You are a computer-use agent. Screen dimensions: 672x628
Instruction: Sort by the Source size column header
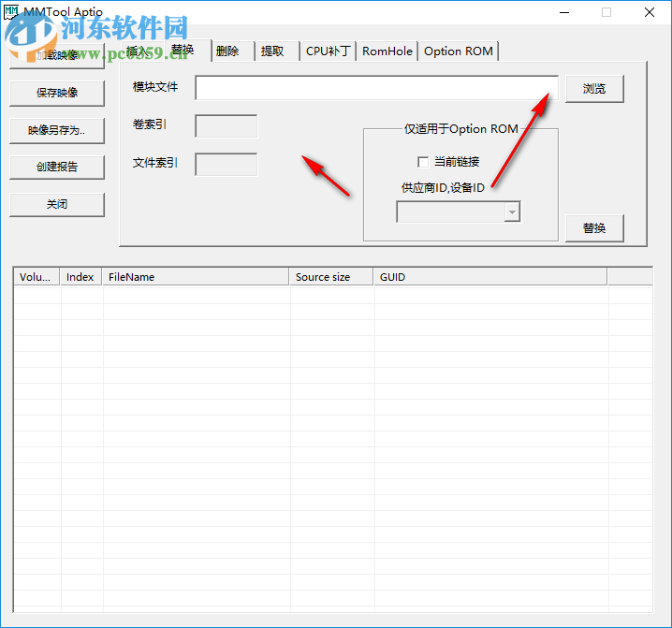point(331,277)
